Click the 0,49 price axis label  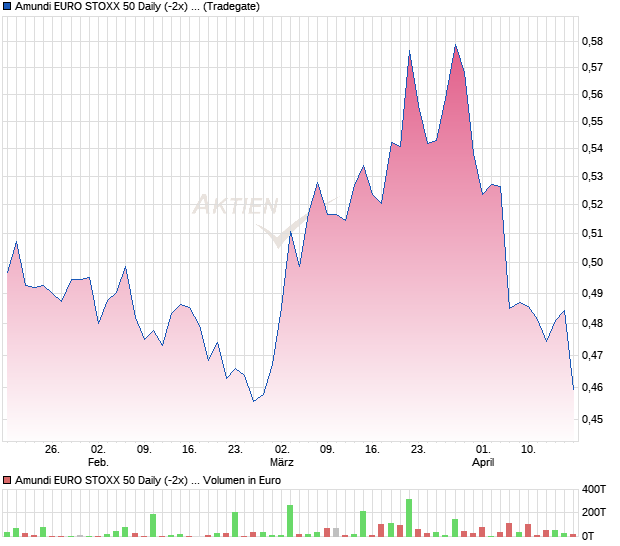[x=592, y=293]
